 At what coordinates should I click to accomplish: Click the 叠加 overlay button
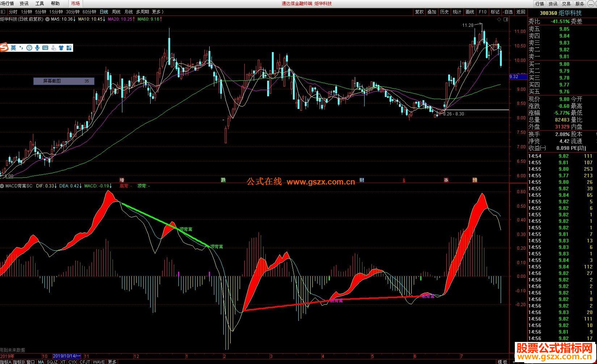pyautogui.click(x=432, y=12)
